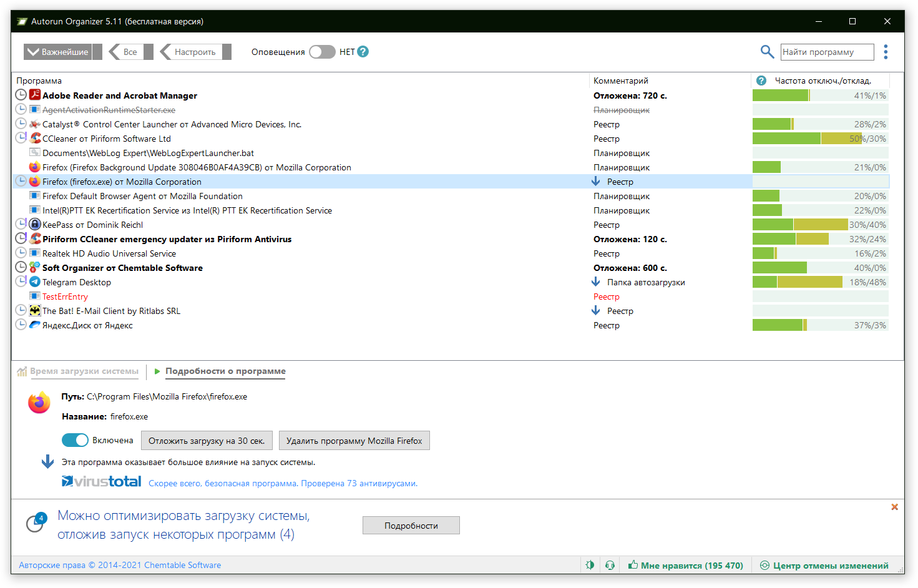
Task: Click the Комментарий column header
Action: click(621, 81)
